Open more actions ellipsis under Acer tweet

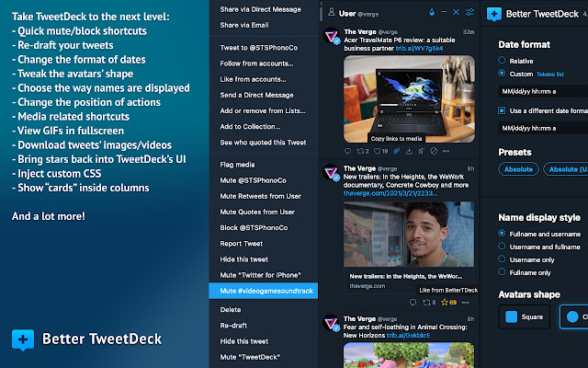(446, 151)
